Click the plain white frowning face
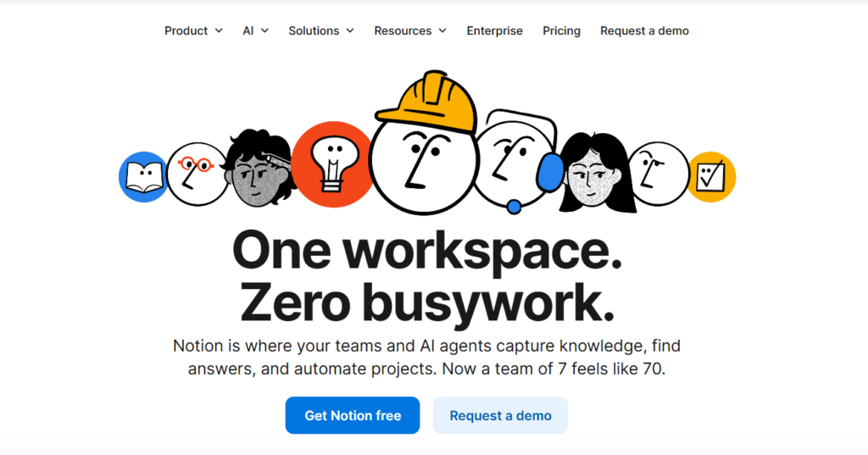 coord(659,174)
